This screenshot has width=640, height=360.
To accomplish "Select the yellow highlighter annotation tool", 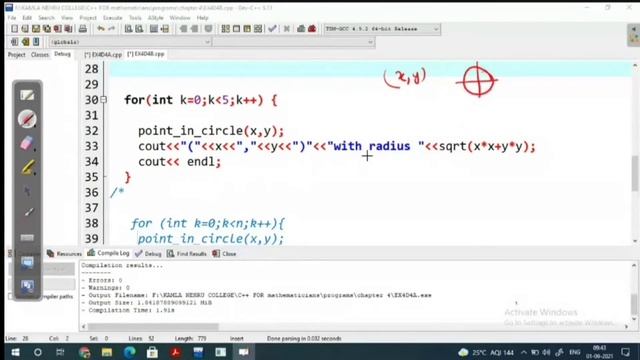I will (x=27, y=167).
